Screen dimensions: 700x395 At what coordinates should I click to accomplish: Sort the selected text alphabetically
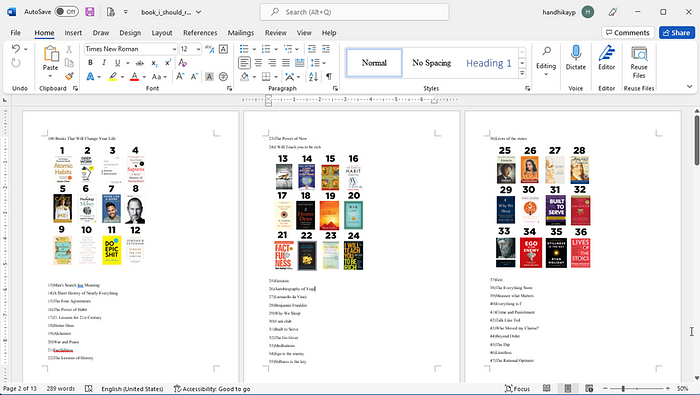(x=313, y=77)
